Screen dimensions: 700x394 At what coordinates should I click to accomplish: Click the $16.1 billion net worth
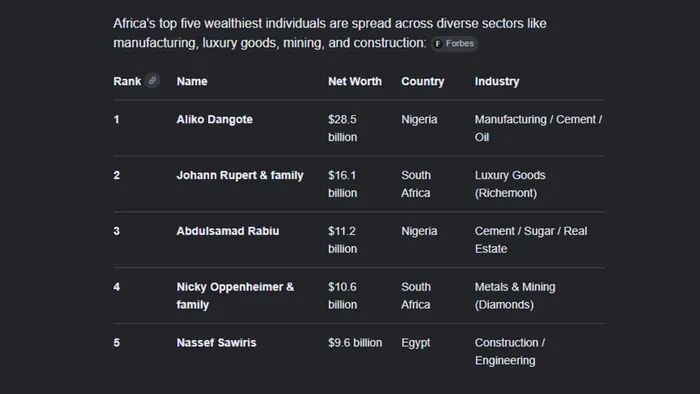pos(342,184)
